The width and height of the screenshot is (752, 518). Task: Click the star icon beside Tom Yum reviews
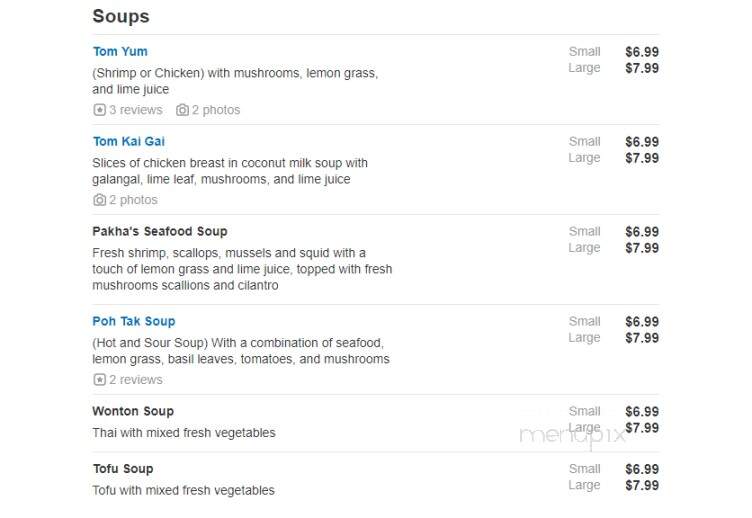[x=99, y=110]
